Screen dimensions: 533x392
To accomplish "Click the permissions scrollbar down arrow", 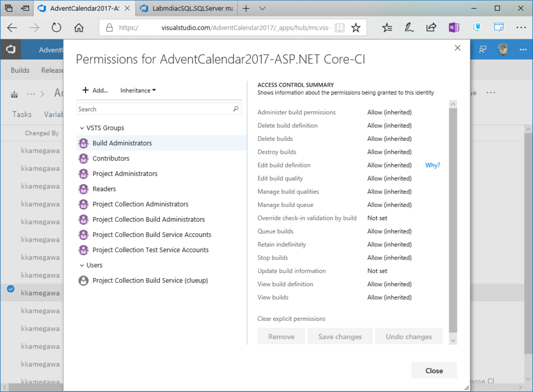I will coord(453,341).
